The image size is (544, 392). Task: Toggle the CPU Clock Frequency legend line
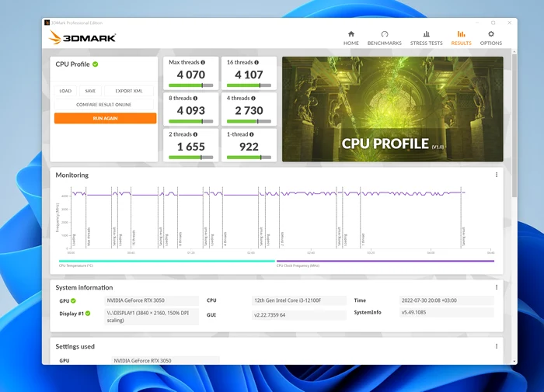coord(385,262)
